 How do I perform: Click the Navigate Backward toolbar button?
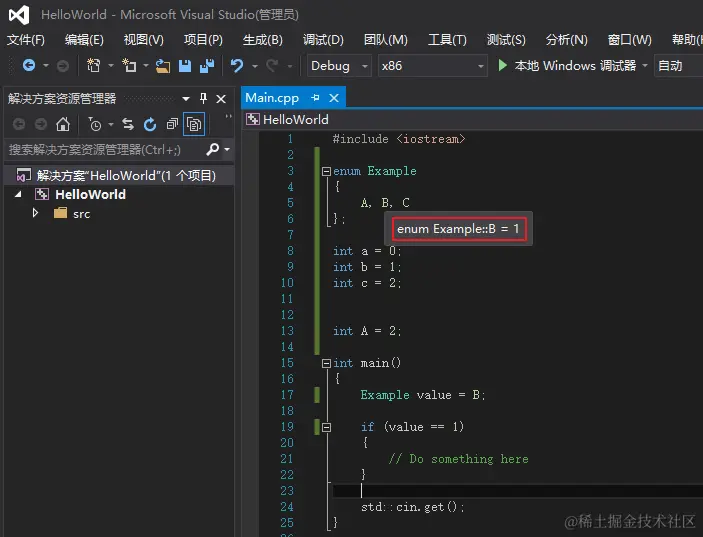click(29, 66)
